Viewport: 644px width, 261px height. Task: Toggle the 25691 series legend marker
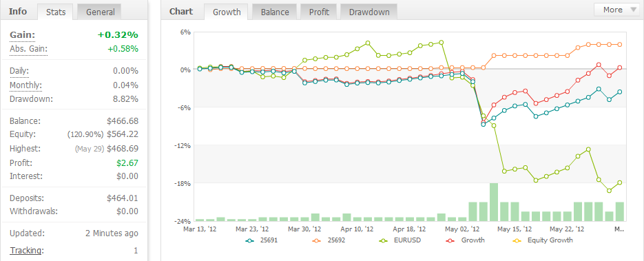(x=249, y=240)
